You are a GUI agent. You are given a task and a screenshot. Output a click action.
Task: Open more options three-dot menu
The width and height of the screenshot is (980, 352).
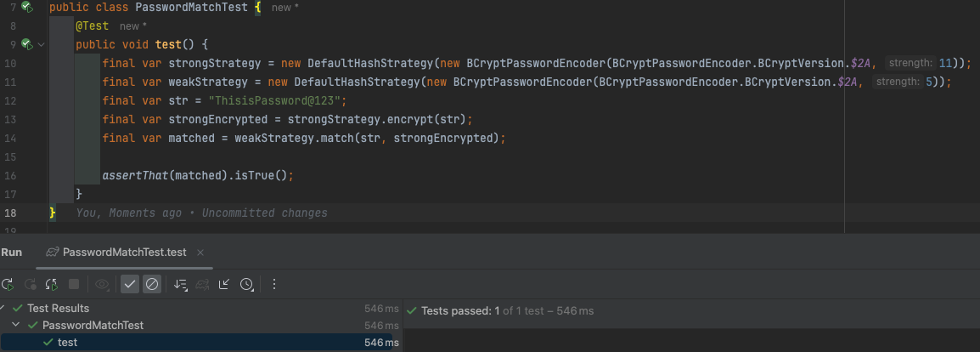[274, 284]
